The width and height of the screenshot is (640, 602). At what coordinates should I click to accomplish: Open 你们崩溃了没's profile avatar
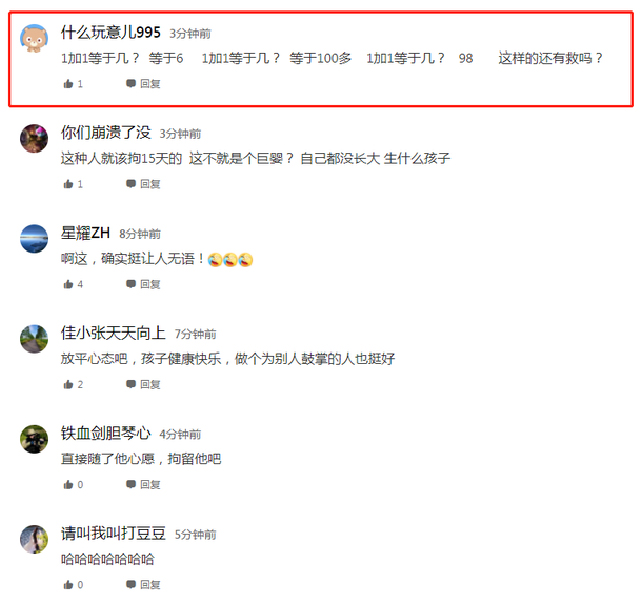click(x=34, y=138)
